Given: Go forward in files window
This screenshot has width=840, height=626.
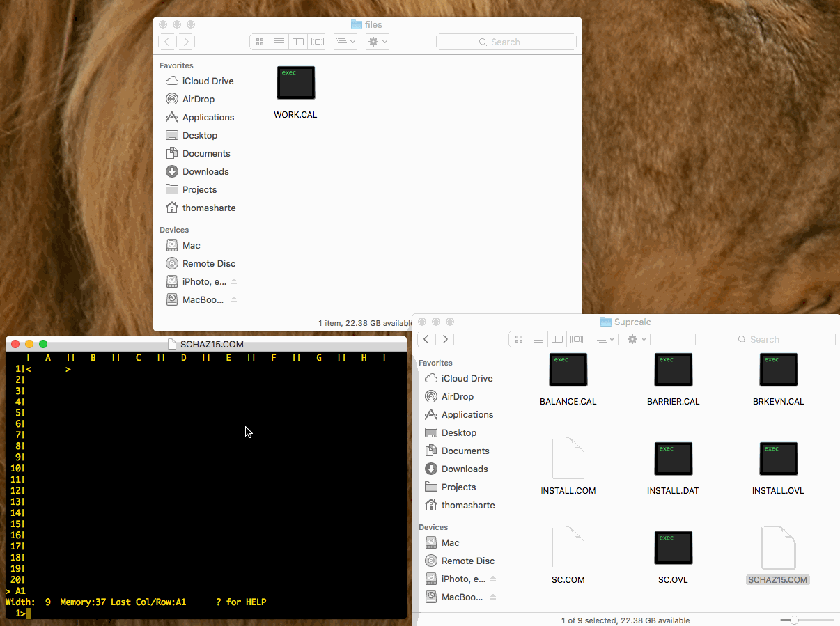Looking at the screenshot, I should [186, 42].
